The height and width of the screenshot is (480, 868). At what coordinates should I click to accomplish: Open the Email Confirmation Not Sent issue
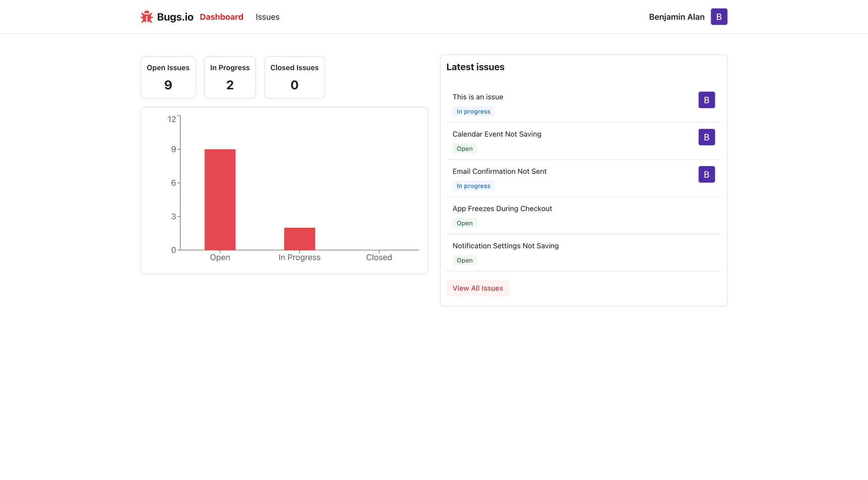click(x=500, y=171)
